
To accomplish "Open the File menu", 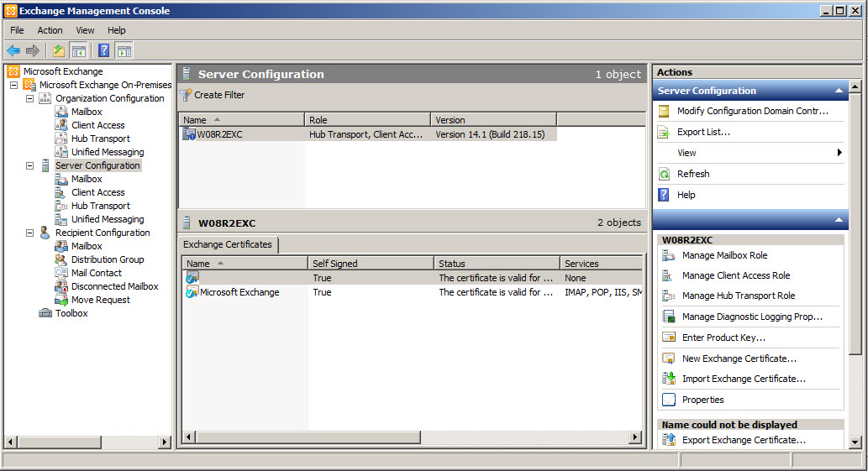I will pyautogui.click(x=17, y=30).
